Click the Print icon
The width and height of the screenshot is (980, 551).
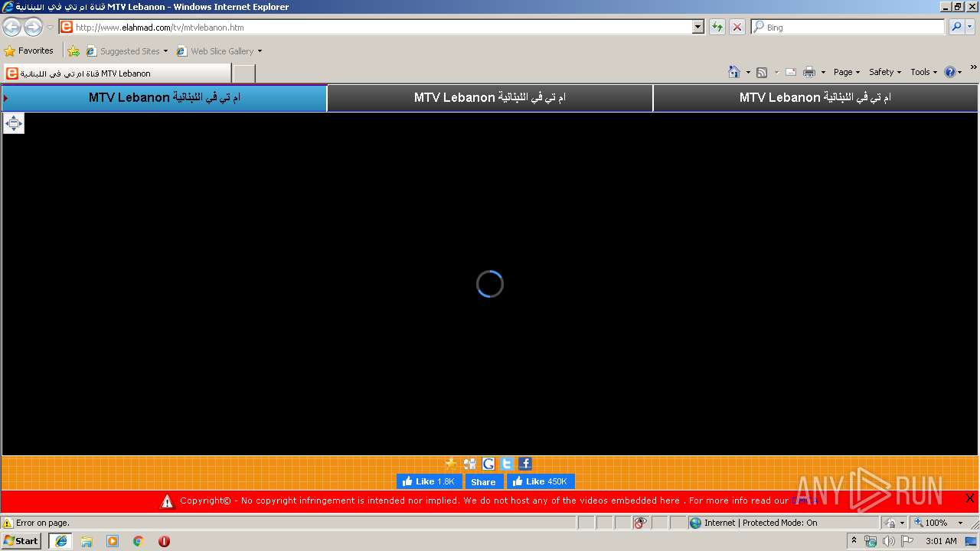tap(809, 72)
